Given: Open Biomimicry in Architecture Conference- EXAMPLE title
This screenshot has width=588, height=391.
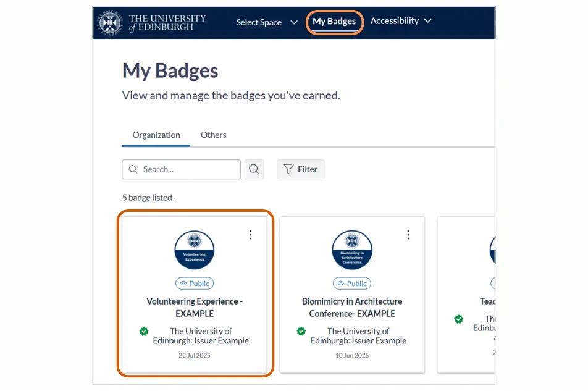Looking at the screenshot, I should tap(352, 308).
